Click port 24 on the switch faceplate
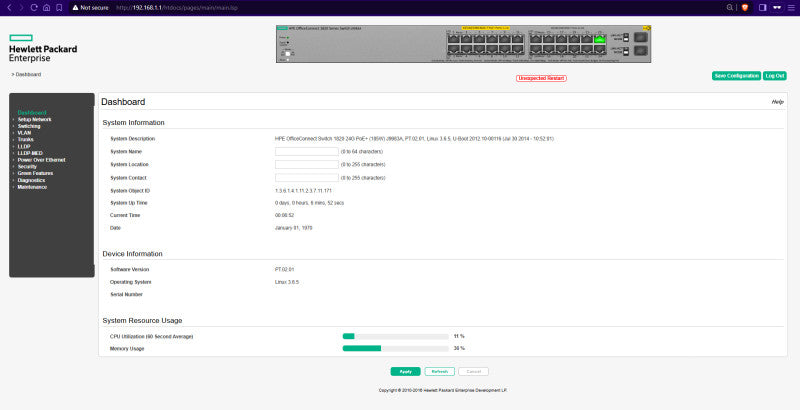Screen dimensions: 800x410 click(x=599, y=49)
